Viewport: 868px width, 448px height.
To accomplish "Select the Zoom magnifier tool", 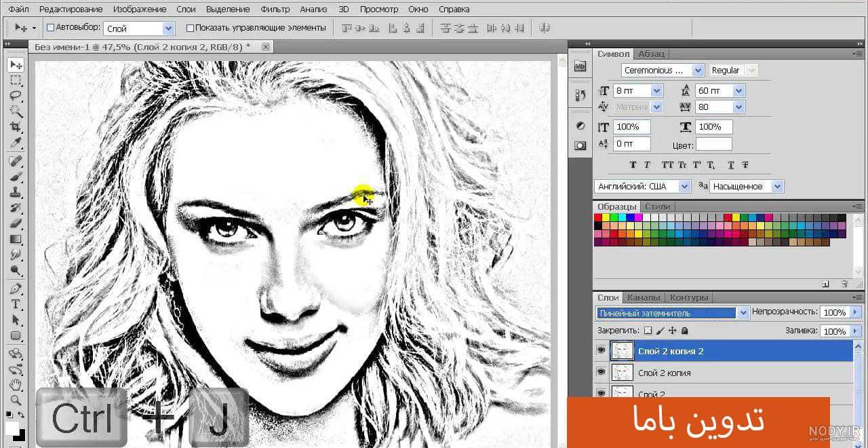I will tap(15, 400).
